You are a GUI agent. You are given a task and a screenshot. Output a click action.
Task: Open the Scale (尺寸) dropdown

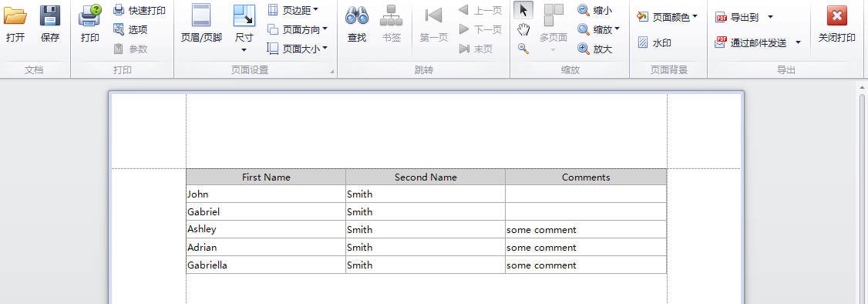coord(244,29)
